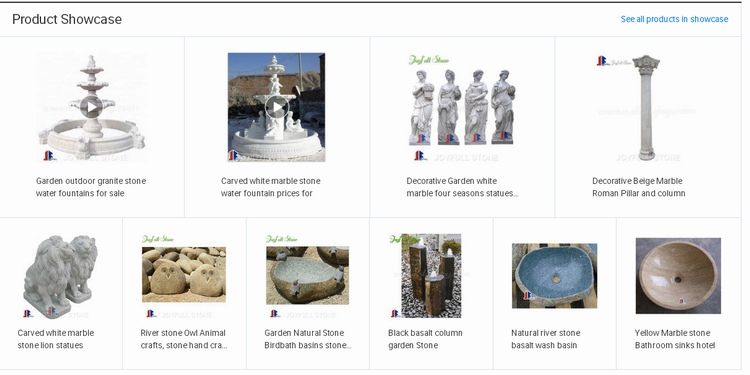Play the carved white marble fountain video
Viewport: 750px width, 375px height.
276,107
